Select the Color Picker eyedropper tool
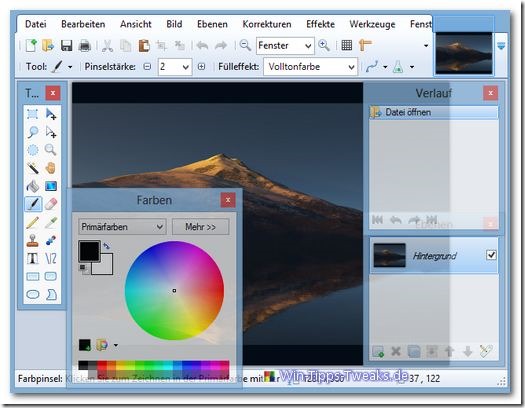Image resolution: width=525 pixels, height=408 pixels. pos(51,222)
